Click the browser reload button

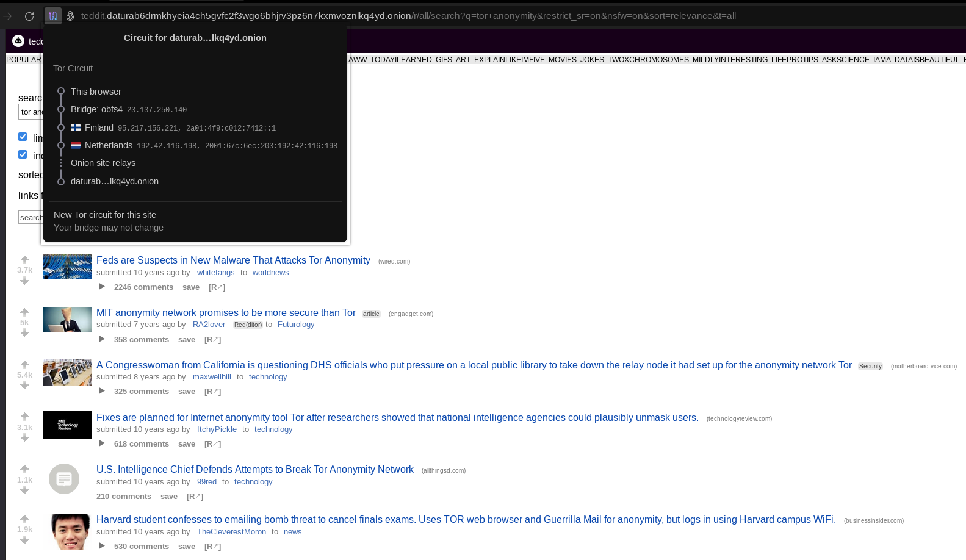(29, 16)
